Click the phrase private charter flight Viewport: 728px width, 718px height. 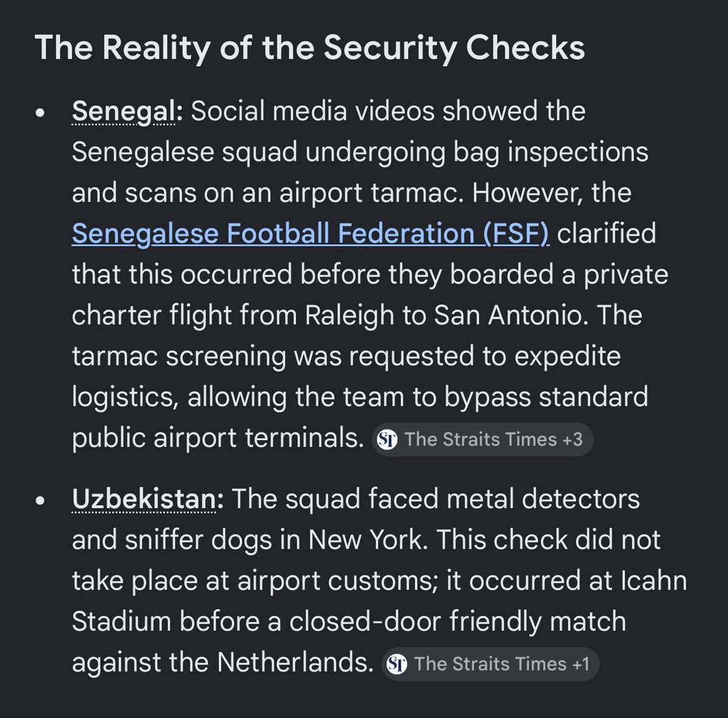pos(370,295)
